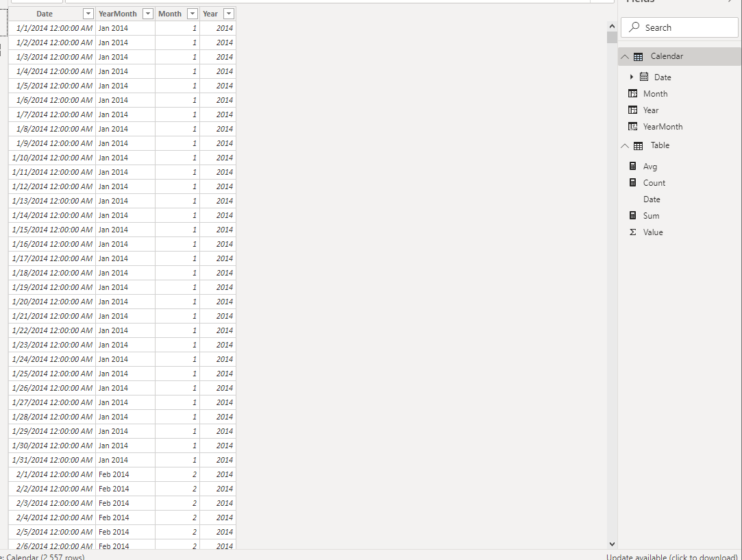Open the Month column filter dropdown

pyautogui.click(x=192, y=14)
